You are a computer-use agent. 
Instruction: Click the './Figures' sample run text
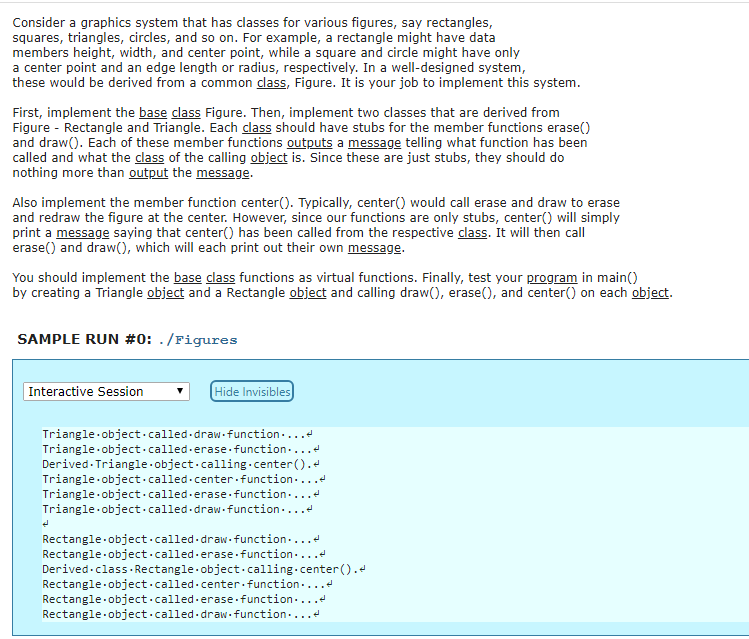coord(197,340)
